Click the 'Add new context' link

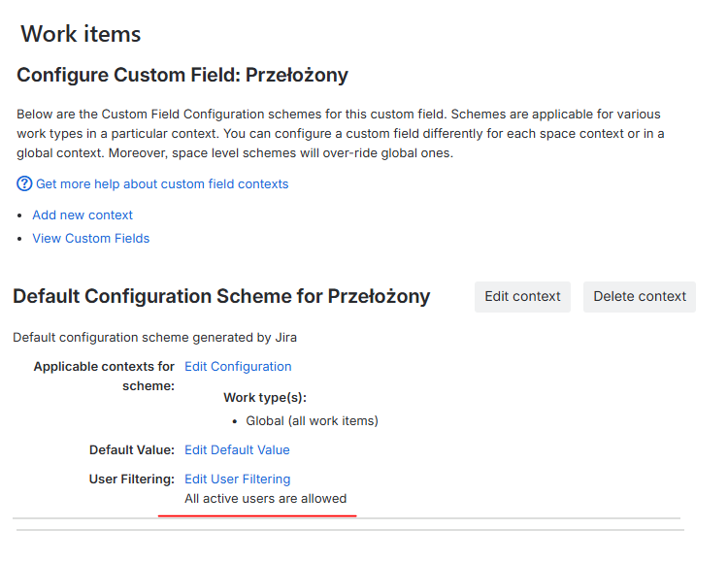(x=83, y=215)
